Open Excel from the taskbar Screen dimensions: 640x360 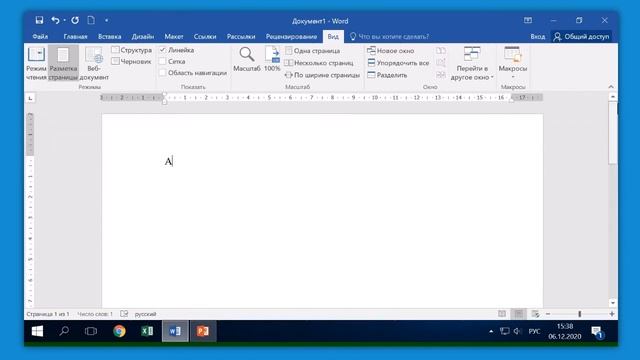147,331
